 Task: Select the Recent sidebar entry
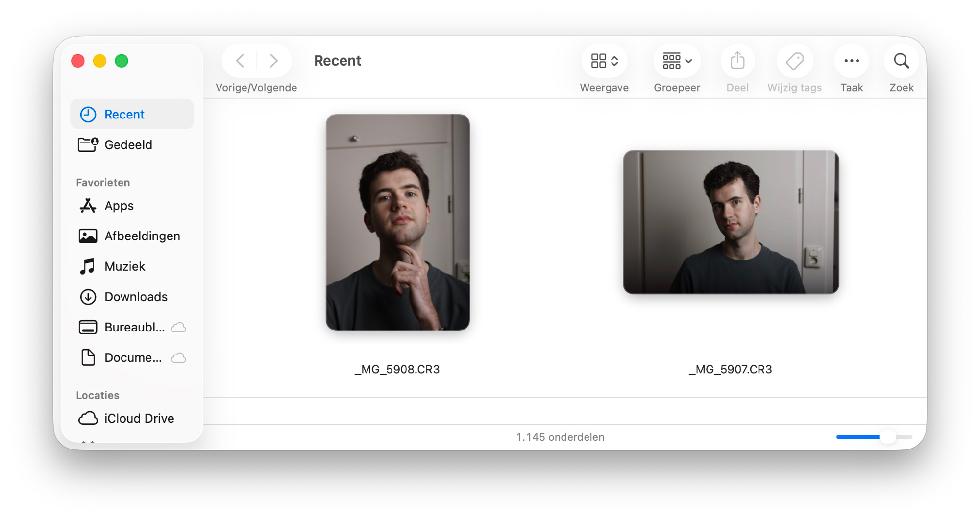pyautogui.click(x=124, y=114)
